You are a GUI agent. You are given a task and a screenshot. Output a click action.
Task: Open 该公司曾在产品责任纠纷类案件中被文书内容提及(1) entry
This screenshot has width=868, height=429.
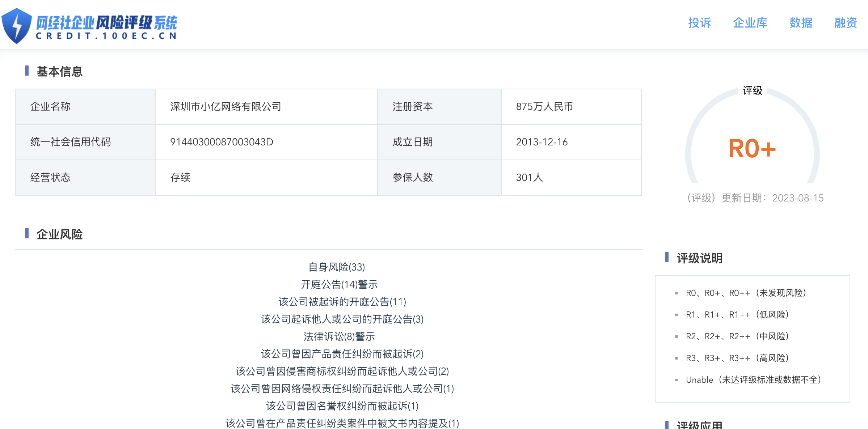pos(342,423)
